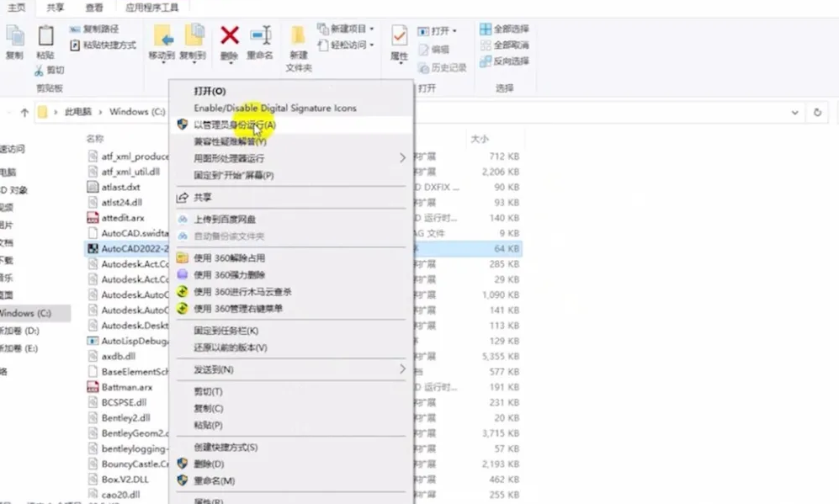This screenshot has width=839, height=504.
Task: Expand the address bar history dropdown
Action: click(794, 113)
